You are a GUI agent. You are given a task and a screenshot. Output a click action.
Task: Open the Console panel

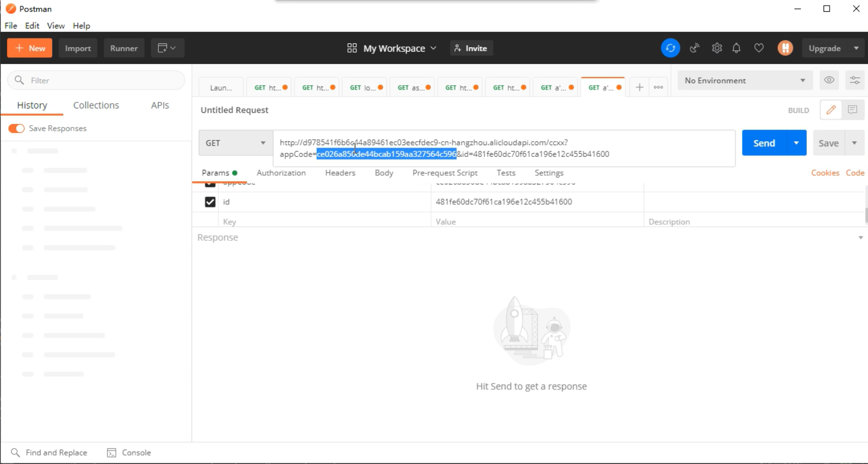point(129,453)
